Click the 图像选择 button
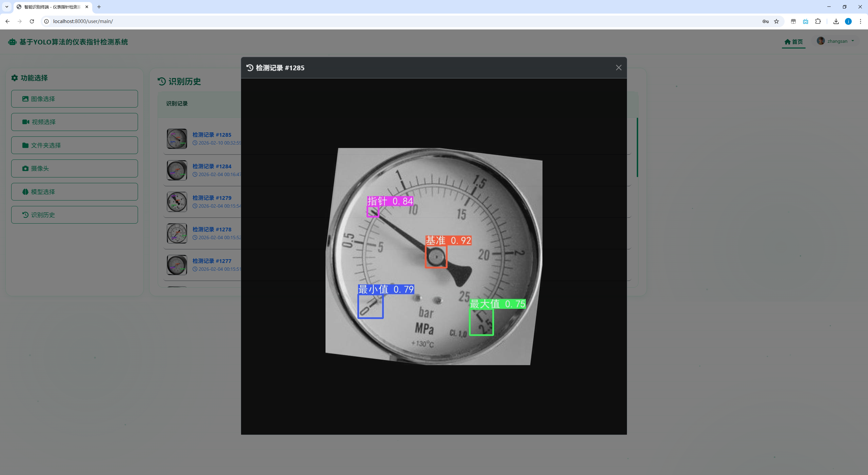 point(74,99)
